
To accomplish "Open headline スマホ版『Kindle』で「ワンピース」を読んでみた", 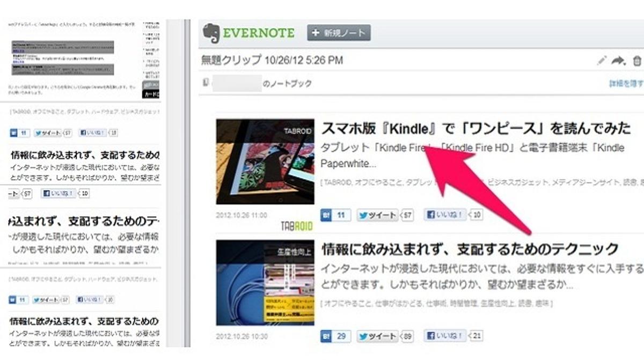I will (x=476, y=129).
